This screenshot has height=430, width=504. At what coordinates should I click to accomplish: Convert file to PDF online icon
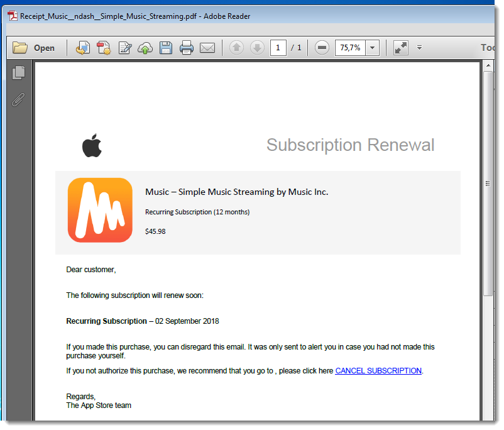click(x=82, y=48)
